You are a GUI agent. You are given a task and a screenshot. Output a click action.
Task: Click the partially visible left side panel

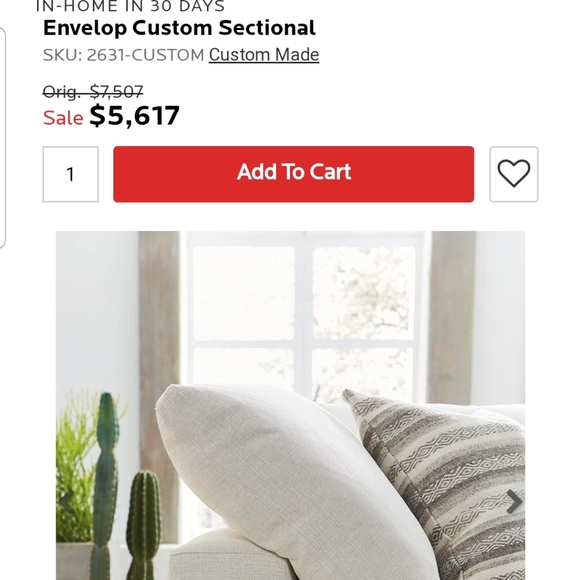(3, 137)
